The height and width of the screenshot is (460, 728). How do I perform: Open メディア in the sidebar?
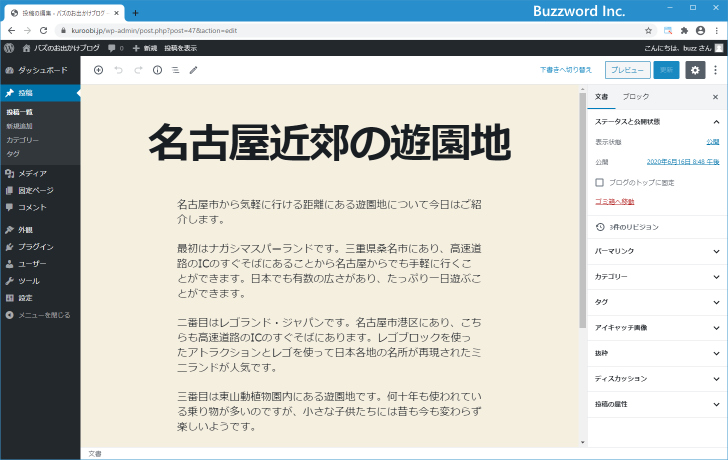[40, 174]
